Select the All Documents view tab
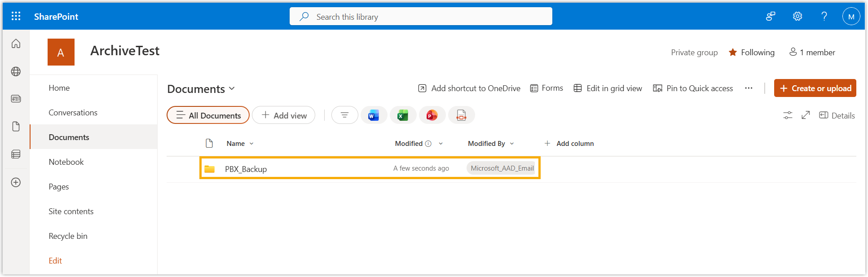The height and width of the screenshot is (277, 868). 208,115
